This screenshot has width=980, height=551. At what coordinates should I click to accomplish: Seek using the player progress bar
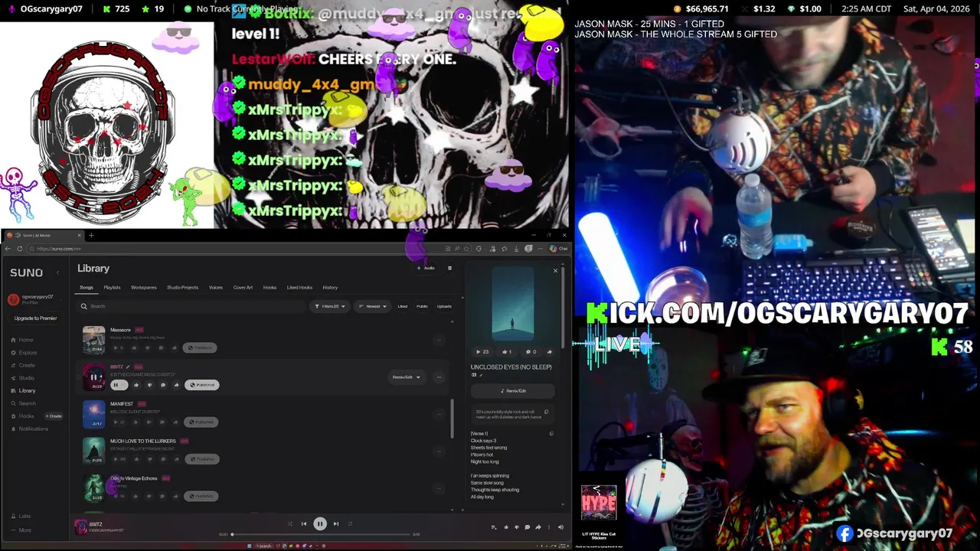point(322,534)
